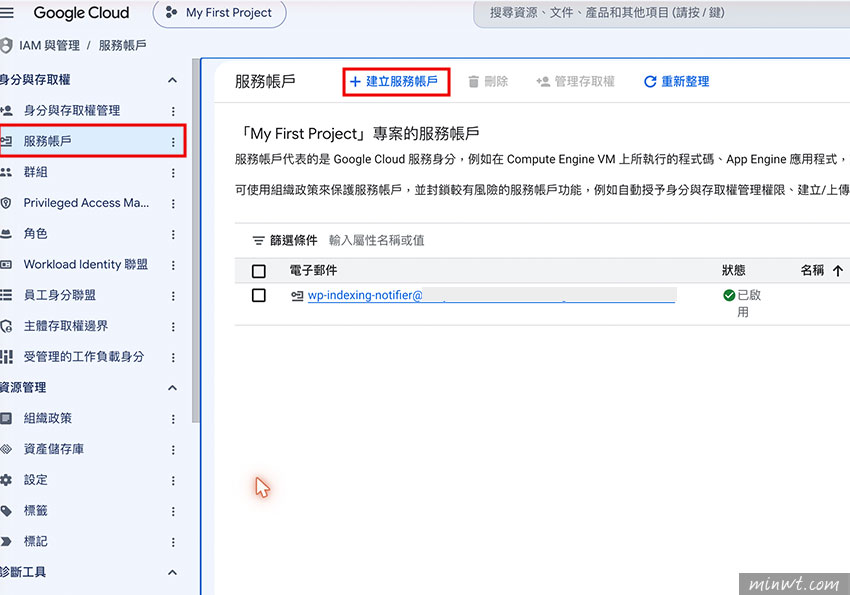Open more options for 組織政策
850x595 pixels.
pos(173,419)
